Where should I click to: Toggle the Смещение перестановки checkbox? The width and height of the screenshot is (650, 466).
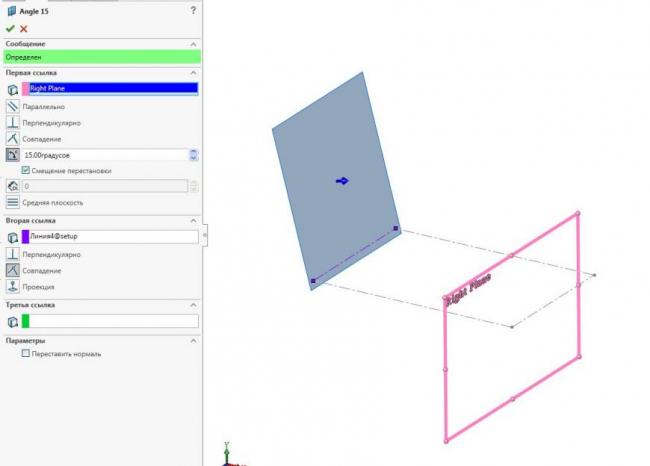(x=26, y=170)
